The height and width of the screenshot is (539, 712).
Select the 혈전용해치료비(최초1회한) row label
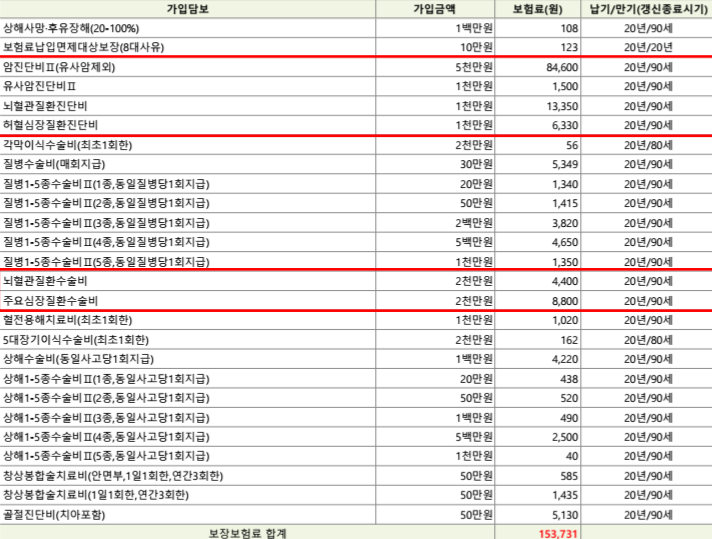click(x=67, y=320)
